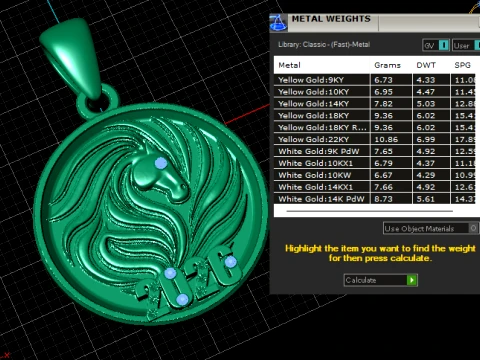
Task: Click the 4.33 DWT value
Action: coord(426,80)
